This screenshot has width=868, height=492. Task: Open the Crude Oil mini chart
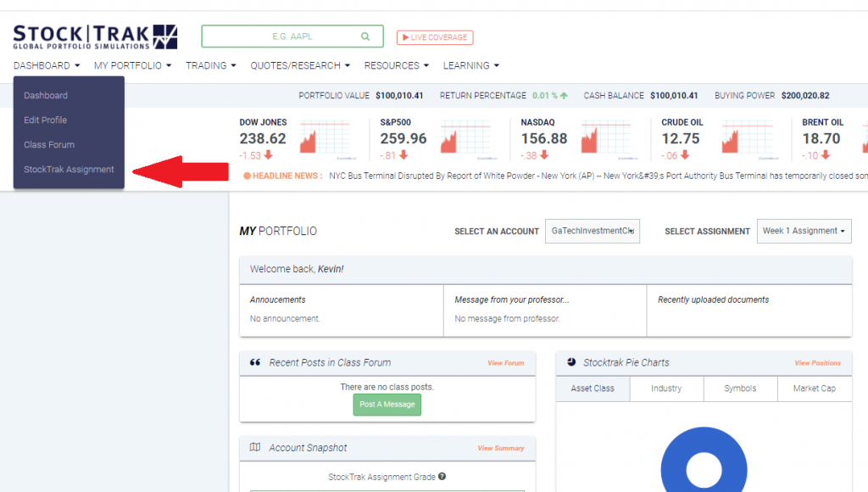(748, 138)
